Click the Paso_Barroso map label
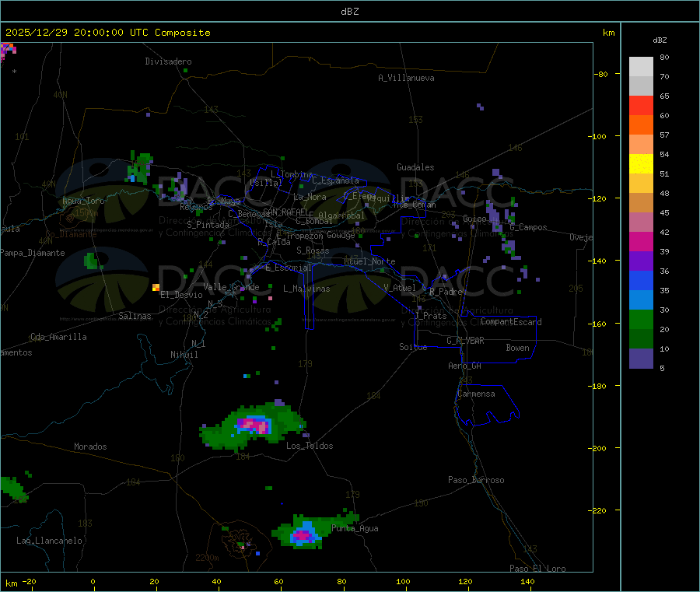Image resolution: width=700 pixels, height=592 pixels. click(476, 480)
